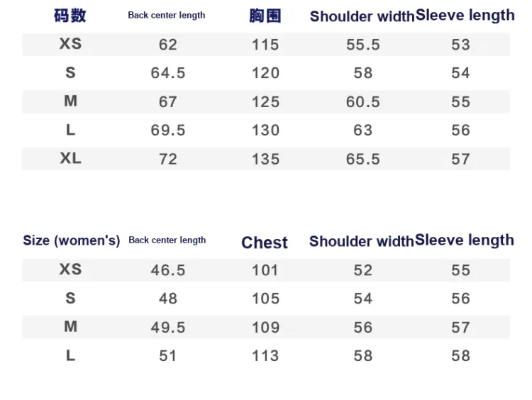
Task: Click the 码数 column header
Action: coord(70,16)
